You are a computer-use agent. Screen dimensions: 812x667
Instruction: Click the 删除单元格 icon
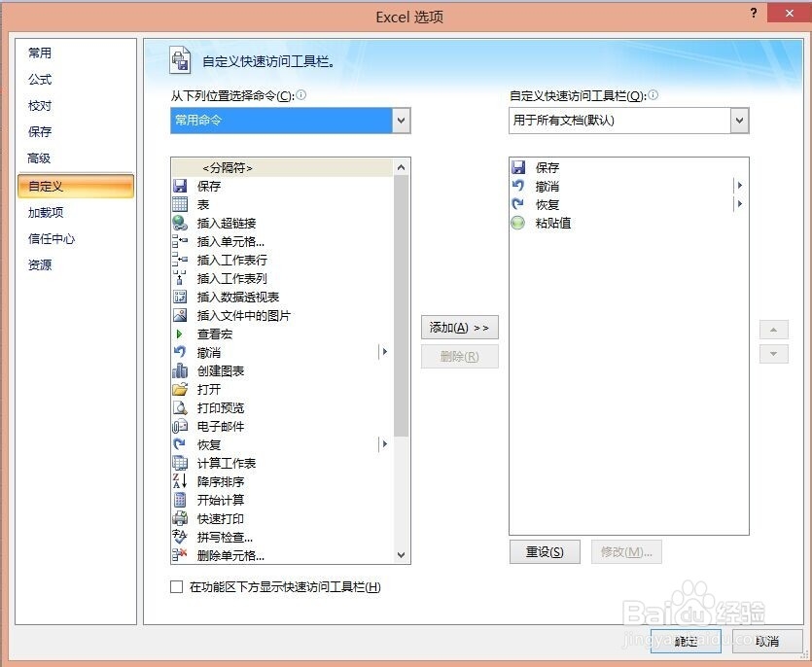point(180,555)
